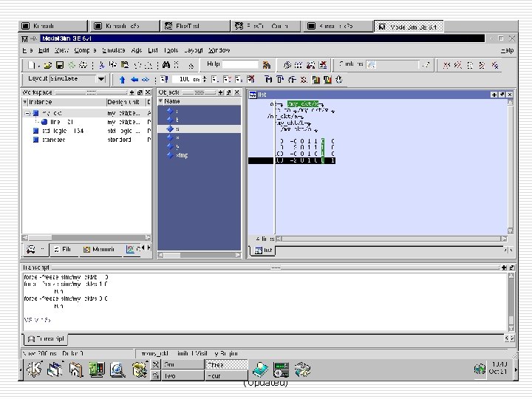Collapse the my_ckt instance tree node
This screenshot has height=399, width=532.
click(x=28, y=113)
